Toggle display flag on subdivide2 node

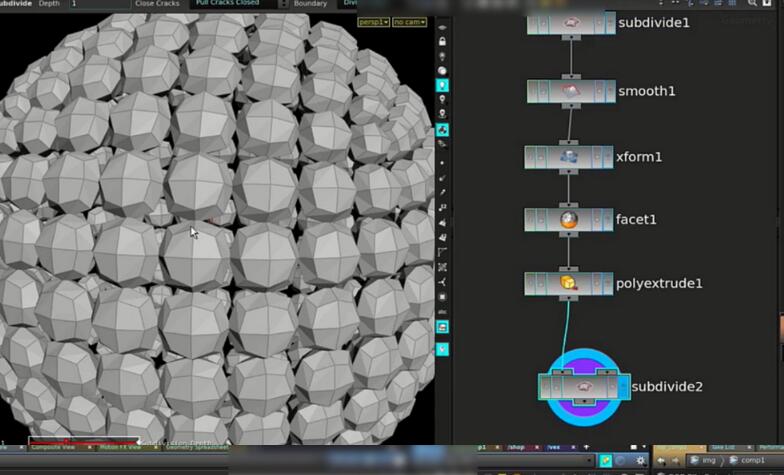tap(624, 386)
